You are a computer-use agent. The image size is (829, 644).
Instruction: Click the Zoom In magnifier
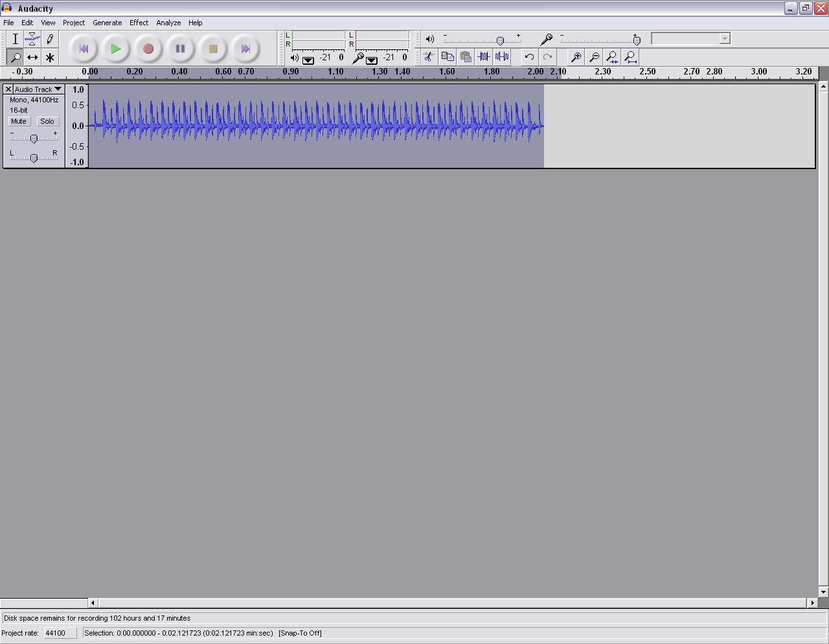[x=576, y=57]
